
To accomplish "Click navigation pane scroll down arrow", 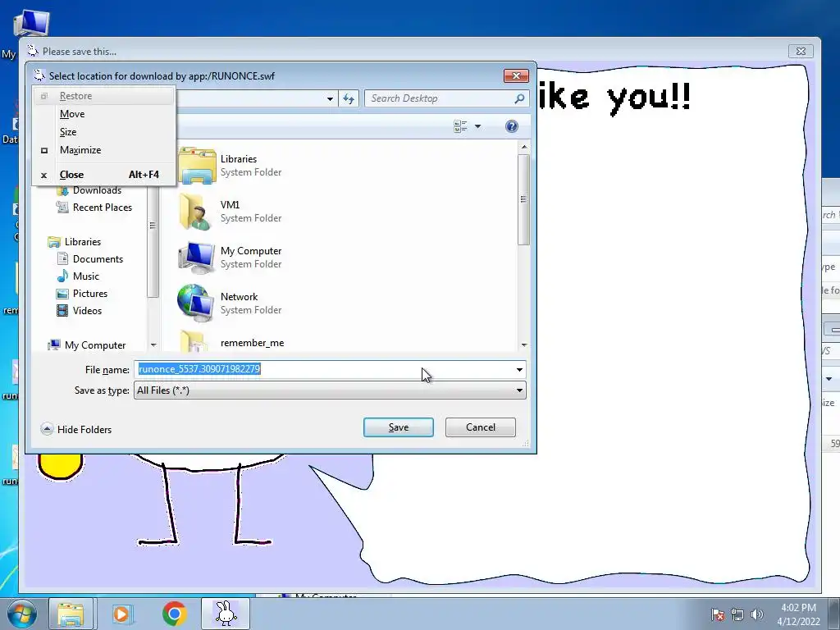I will click(x=153, y=345).
